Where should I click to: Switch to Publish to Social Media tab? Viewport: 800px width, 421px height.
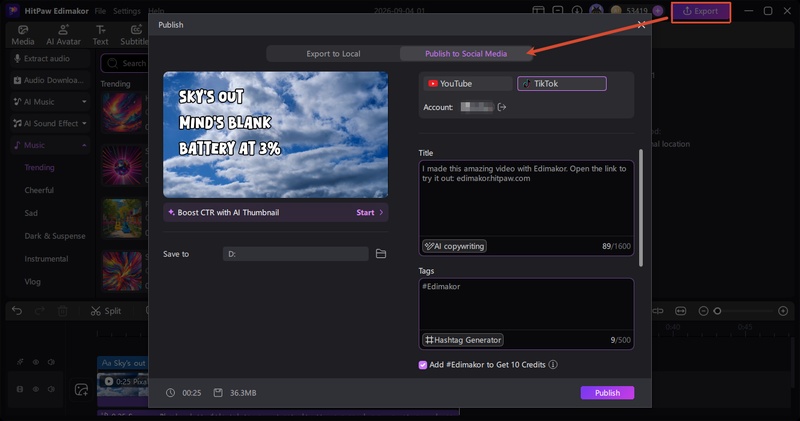point(466,54)
